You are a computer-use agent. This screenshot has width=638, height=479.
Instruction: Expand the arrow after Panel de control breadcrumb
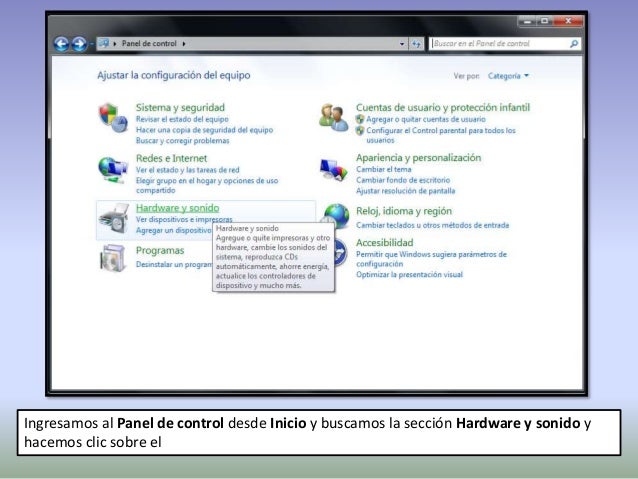point(184,44)
